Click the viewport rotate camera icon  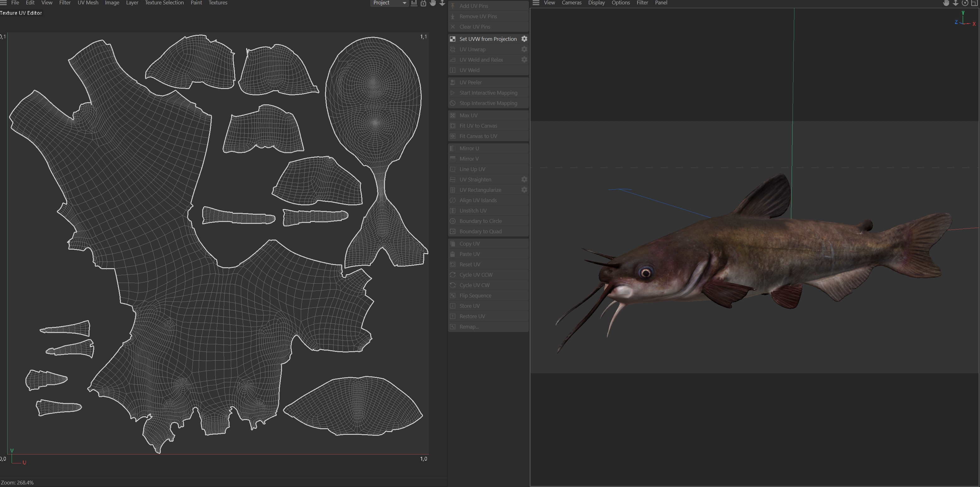(965, 3)
